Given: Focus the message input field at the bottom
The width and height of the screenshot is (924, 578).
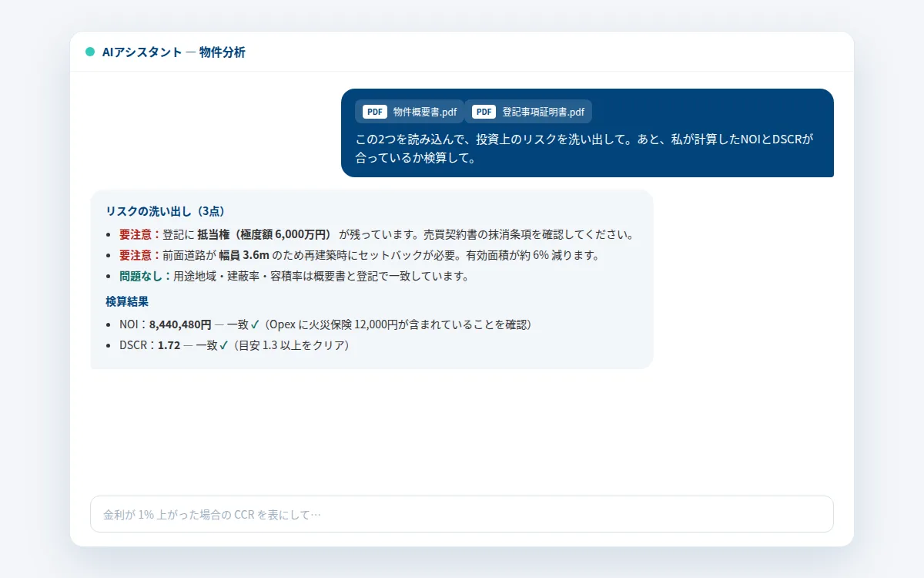Looking at the screenshot, I should (x=462, y=514).
